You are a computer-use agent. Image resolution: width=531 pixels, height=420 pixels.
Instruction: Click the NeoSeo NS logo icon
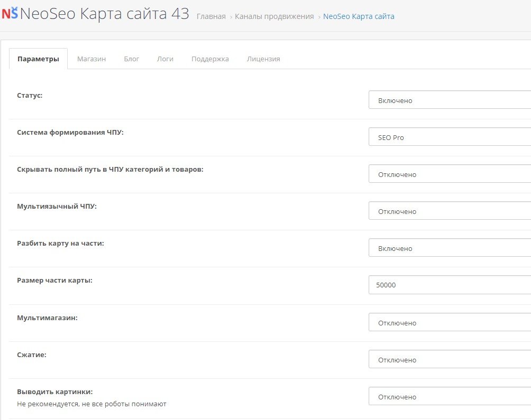(x=10, y=13)
